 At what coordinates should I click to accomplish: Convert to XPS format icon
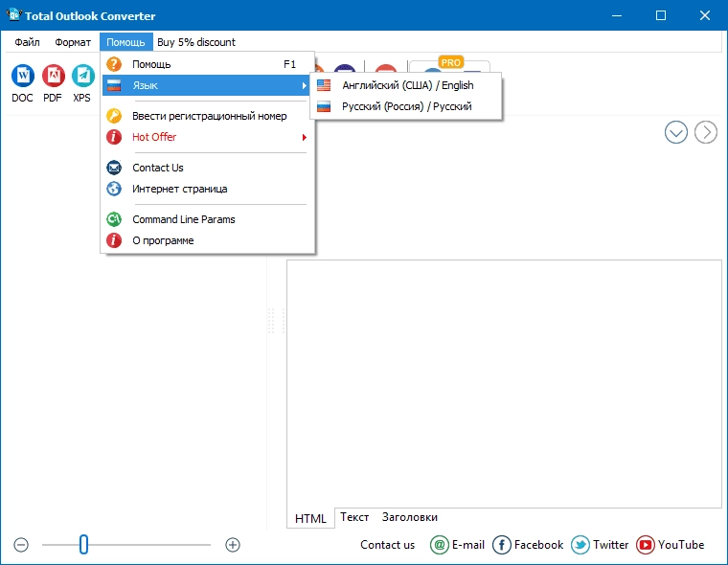pos(83,77)
